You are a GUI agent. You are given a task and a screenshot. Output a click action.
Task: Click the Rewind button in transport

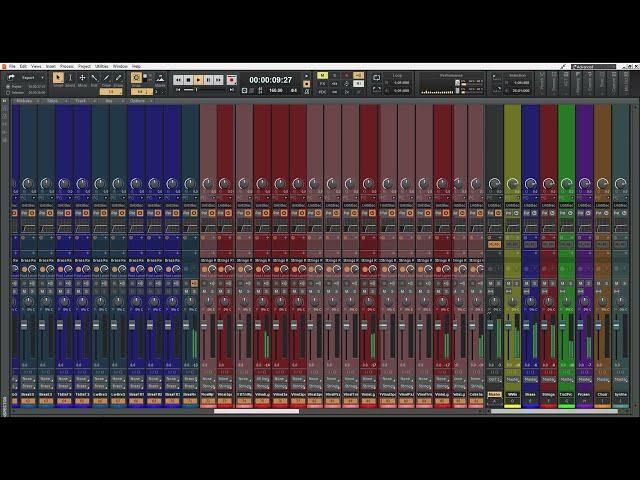coord(178,79)
